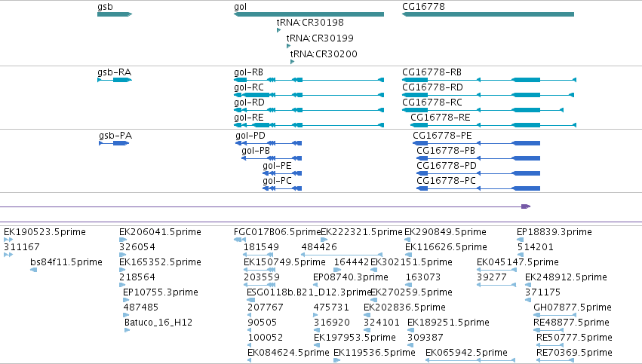Viewport: 642px width, 364px height.
Task: Click EST EK084624.5prime
Action: [250, 361]
